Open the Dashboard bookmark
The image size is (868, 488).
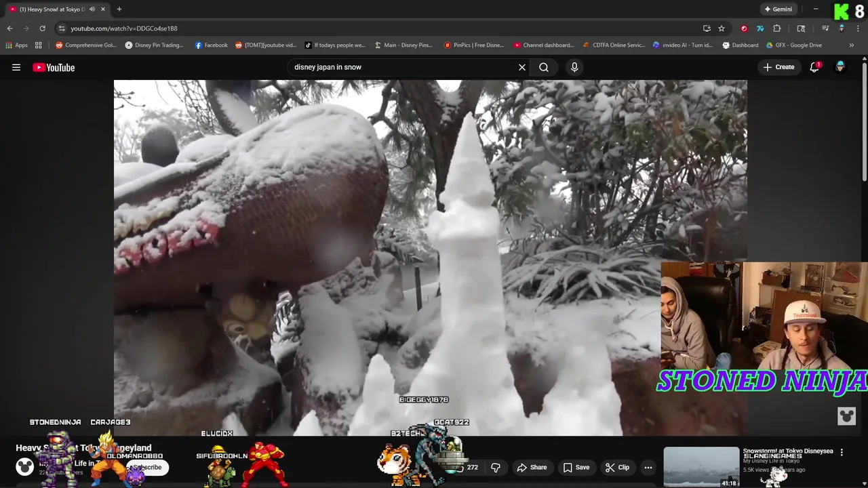click(740, 45)
